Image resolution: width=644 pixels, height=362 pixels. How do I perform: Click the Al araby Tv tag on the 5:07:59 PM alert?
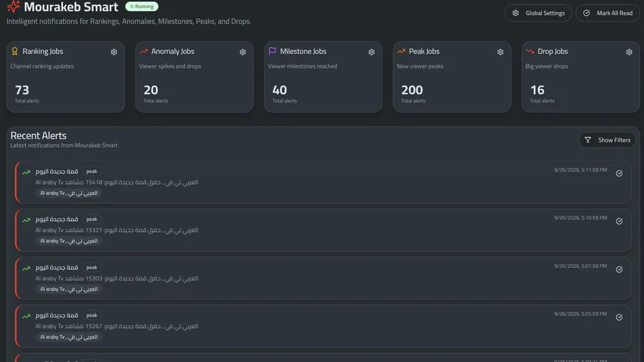tap(69, 289)
